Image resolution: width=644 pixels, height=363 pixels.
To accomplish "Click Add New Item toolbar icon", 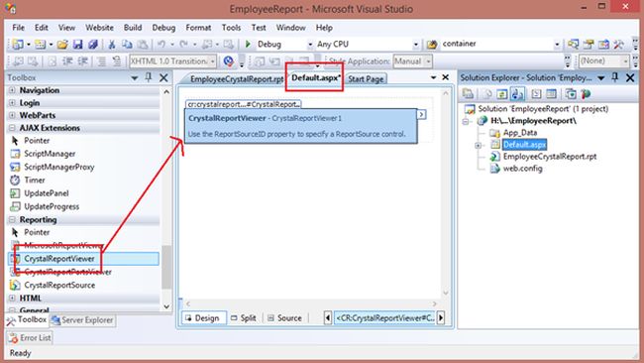I will click(41, 44).
